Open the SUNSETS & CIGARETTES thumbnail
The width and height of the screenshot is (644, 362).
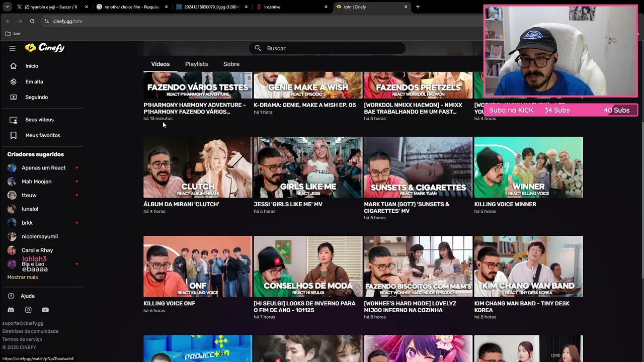[418, 167]
